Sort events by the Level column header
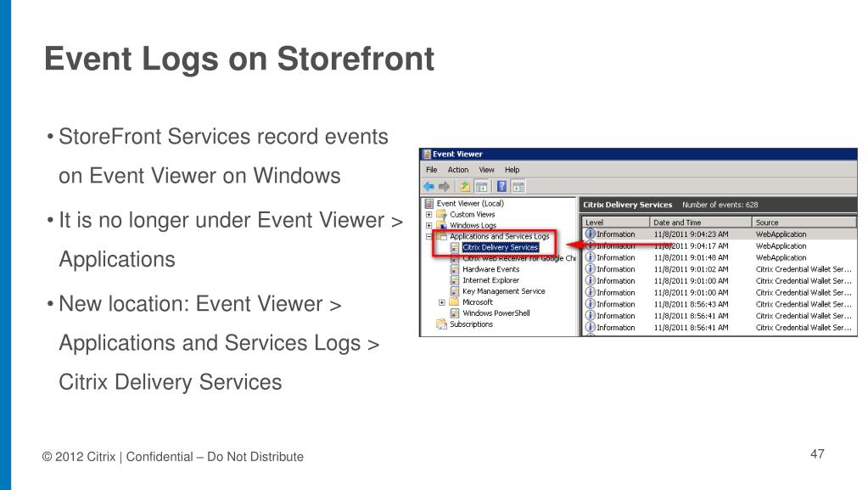The height and width of the screenshot is (490, 868). coord(615,222)
